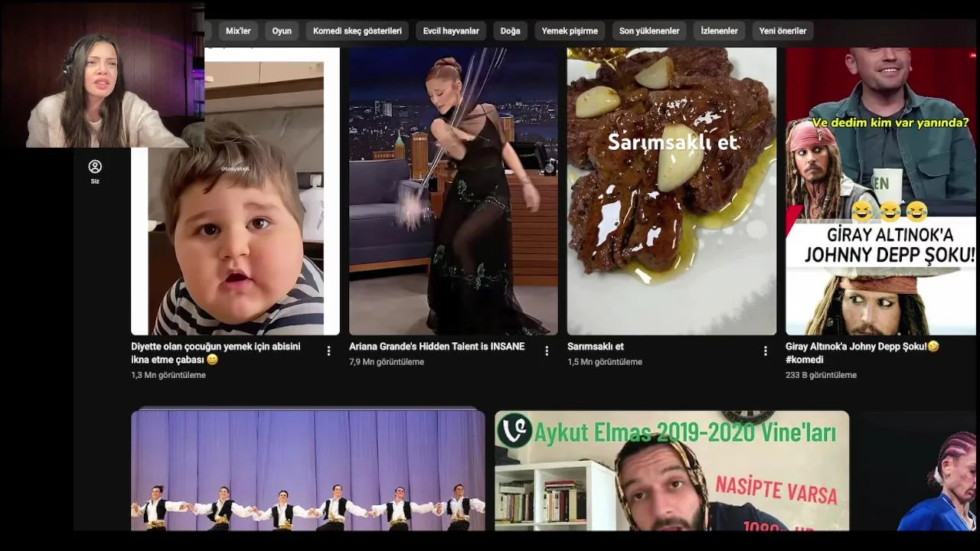Select the Yemek pişirme filter chip
The width and height of the screenshot is (980, 551).
570,31
